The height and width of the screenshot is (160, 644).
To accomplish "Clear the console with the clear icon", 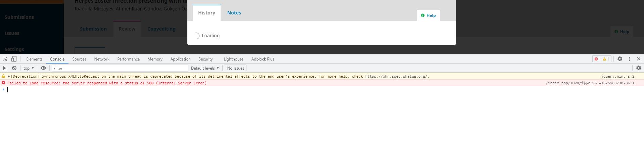I will tap(14, 68).
